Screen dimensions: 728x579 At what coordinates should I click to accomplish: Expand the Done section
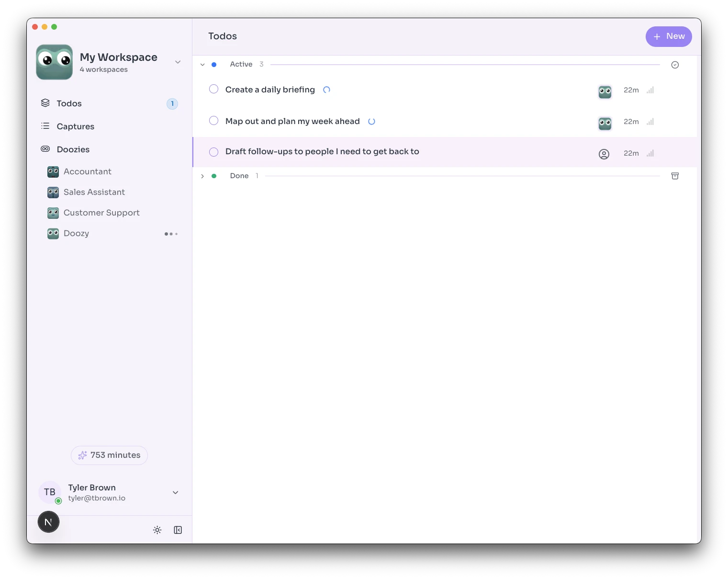coord(202,176)
